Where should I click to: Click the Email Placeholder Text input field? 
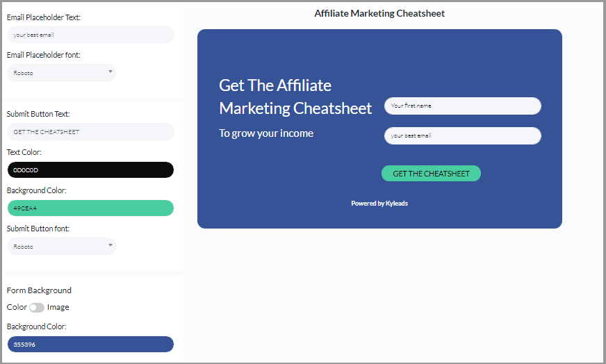click(x=90, y=35)
